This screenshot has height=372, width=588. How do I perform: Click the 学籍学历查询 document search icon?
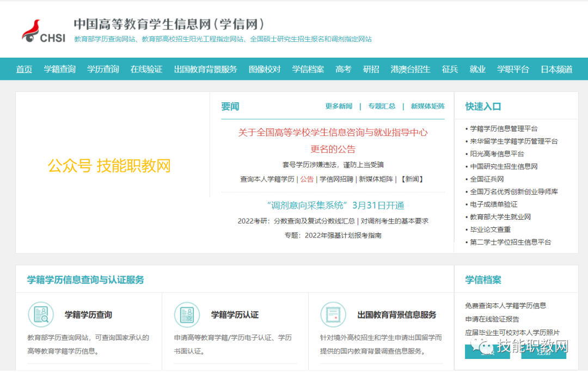(x=41, y=314)
